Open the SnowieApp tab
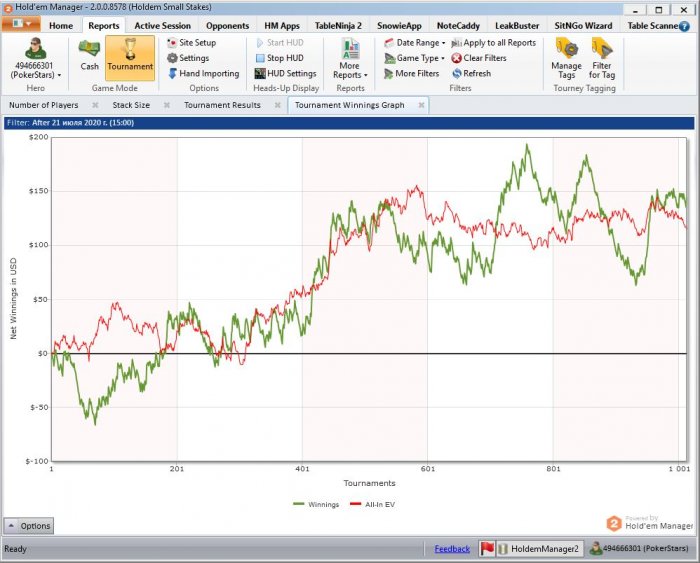 click(399, 26)
